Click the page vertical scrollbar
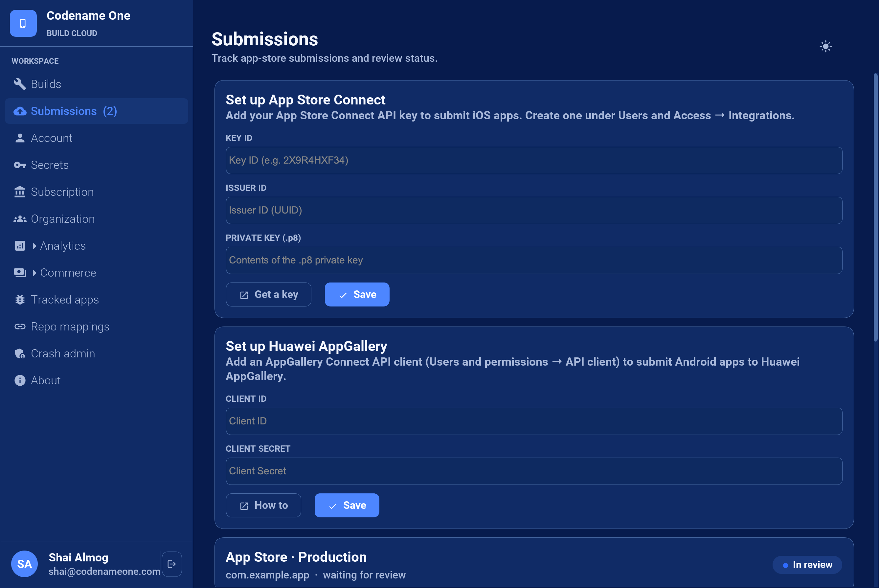This screenshot has height=588, width=879. [x=875, y=207]
